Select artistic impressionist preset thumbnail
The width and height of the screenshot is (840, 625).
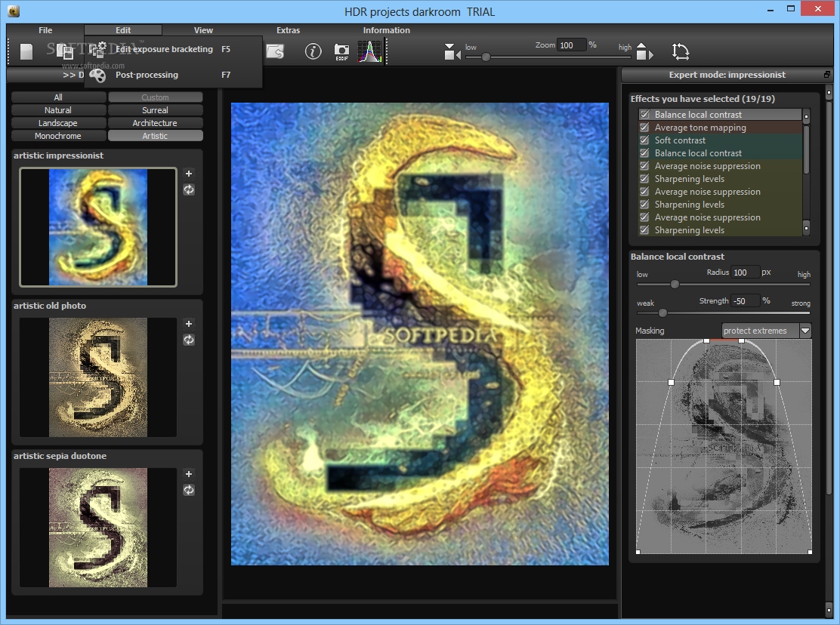pos(98,227)
